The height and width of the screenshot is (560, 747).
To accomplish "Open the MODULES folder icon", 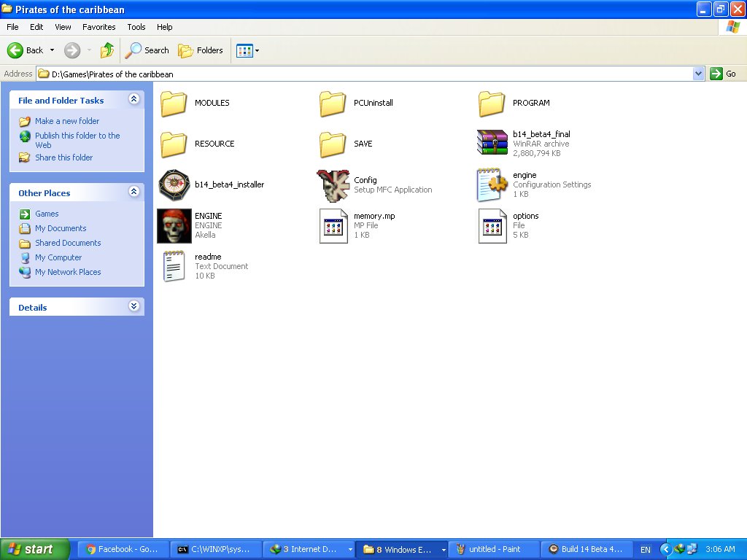I will (x=174, y=104).
